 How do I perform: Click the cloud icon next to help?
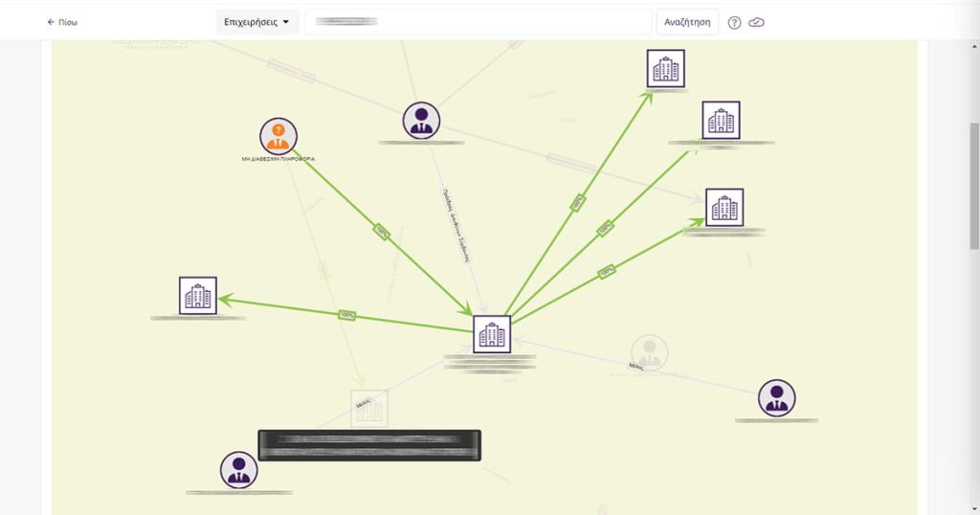coord(756,22)
